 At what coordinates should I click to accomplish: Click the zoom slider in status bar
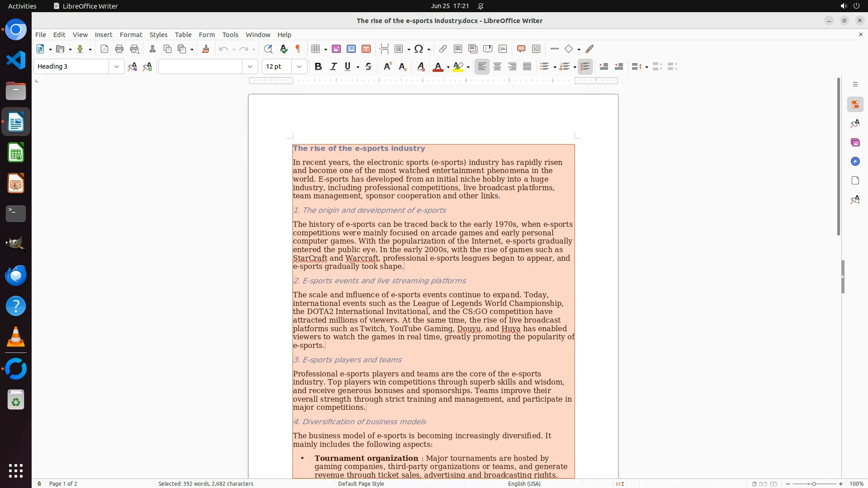tap(814, 484)
